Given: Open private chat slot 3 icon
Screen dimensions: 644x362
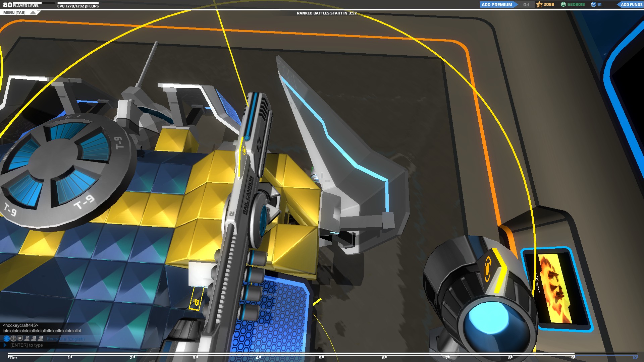Looking at the screenshot, I should [x=41, y=339].
